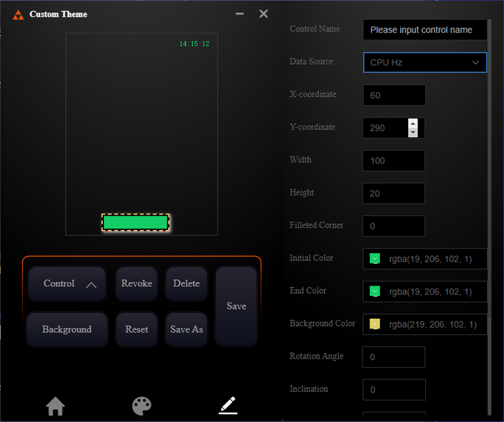Select the 14:15:12 clock text in preview
The image size is (504, 422).
click(194, 44)
